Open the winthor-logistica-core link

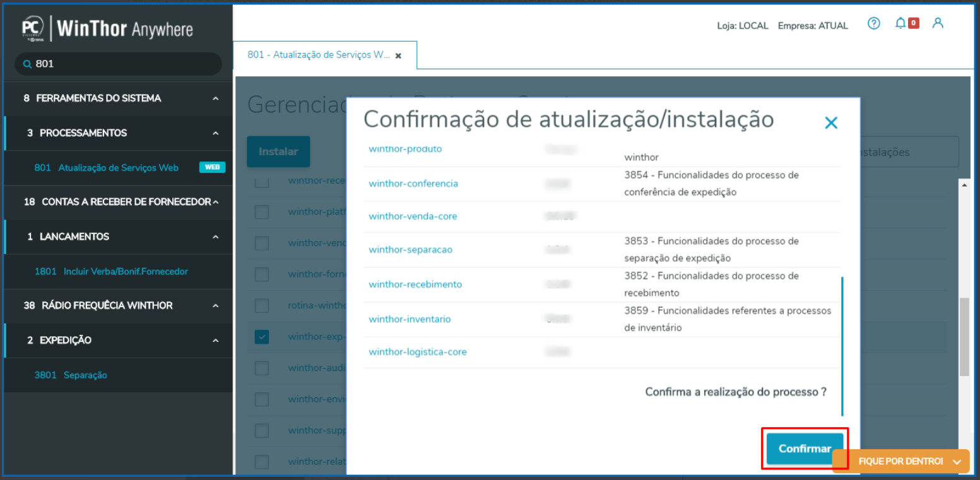pos(418,352)
